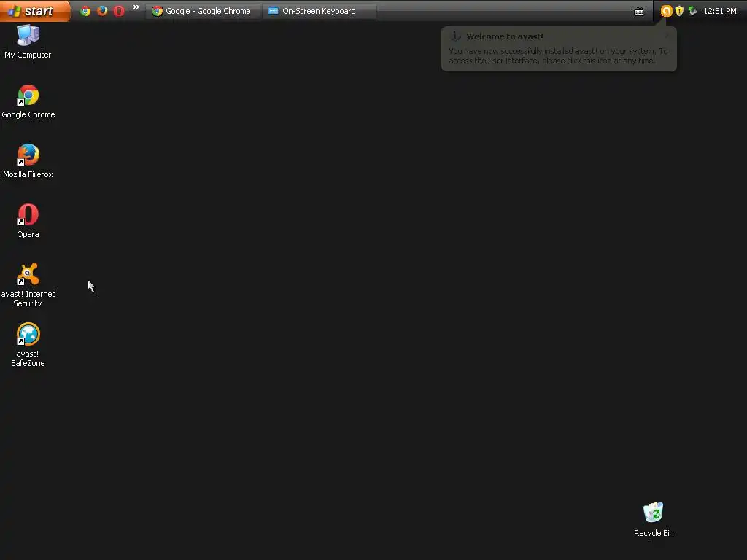Select the Recycle Bin desktop icon
Image resolution: width=747 pixels, height=560 pixels.
(654, 520)
